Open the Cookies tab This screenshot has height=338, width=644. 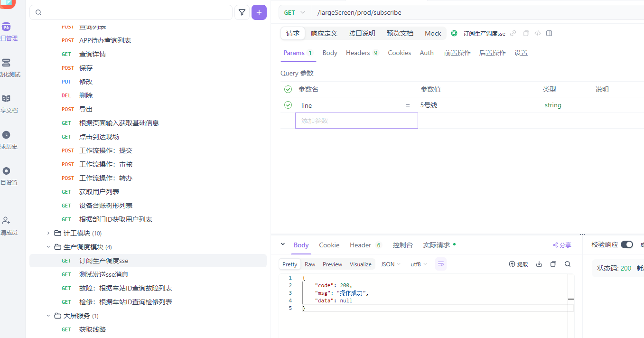pos(400,53)
